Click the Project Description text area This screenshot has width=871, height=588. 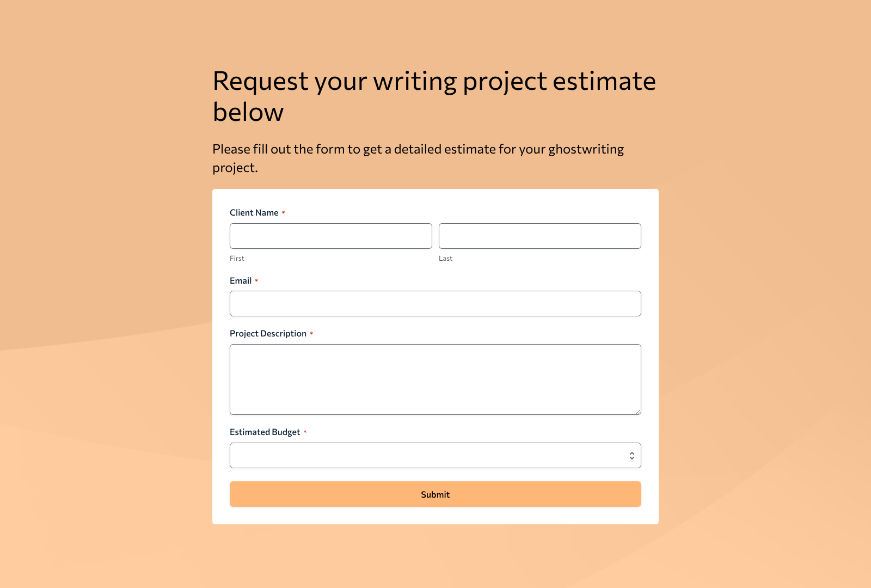click(x=435, y=379)
